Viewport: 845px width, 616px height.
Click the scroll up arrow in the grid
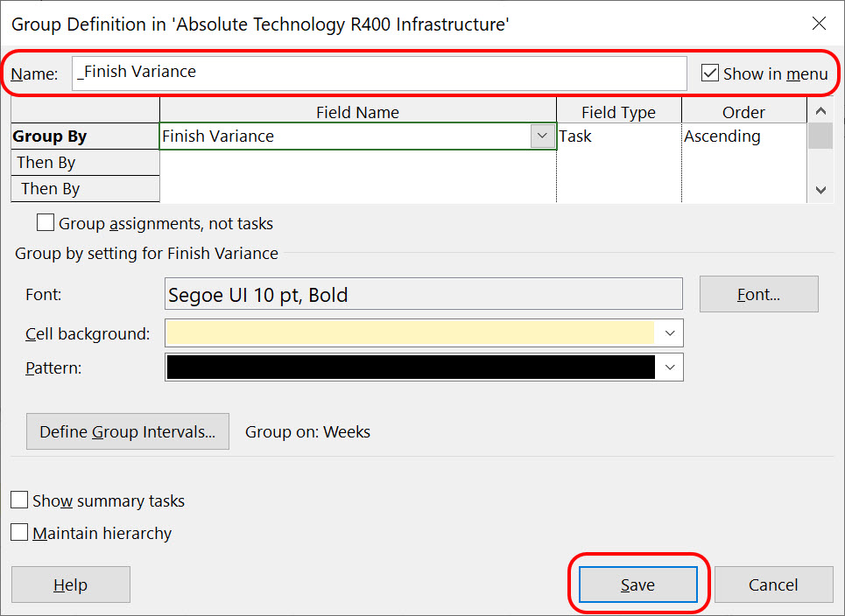coord(820,111)
